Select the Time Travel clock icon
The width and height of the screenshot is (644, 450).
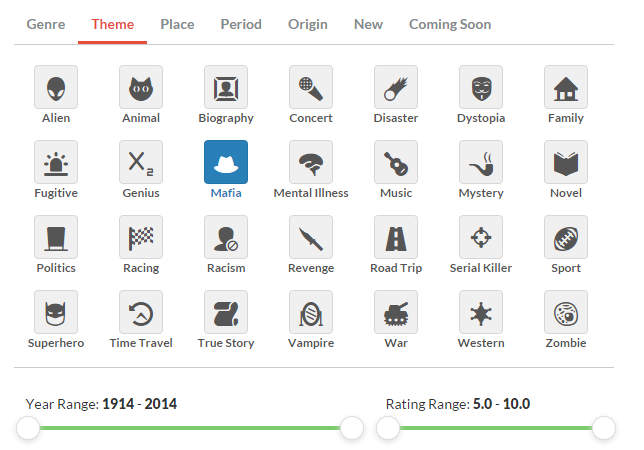tap(141, 313)
